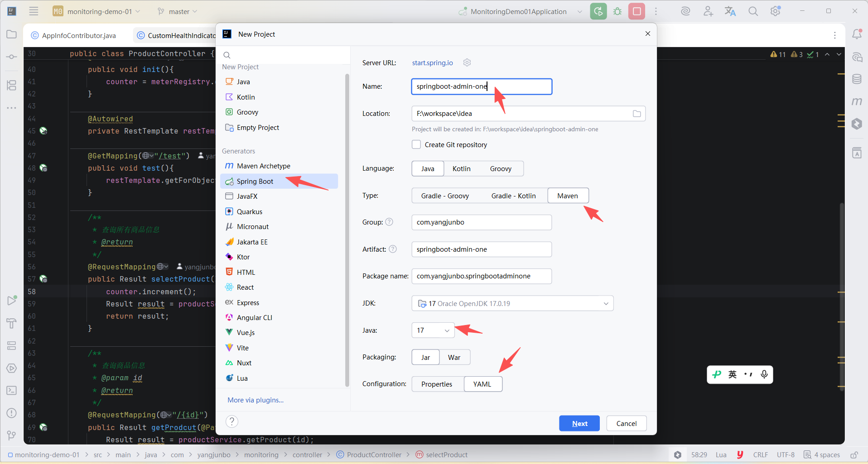Open the Database tool window
The width and height of the screenshot is (868, 464).
[x=857, y=79]
